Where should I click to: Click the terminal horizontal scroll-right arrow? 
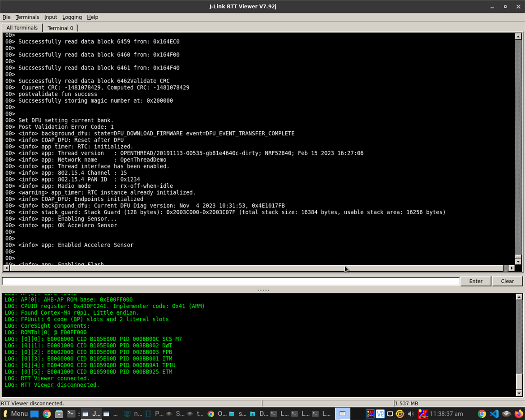511,268
